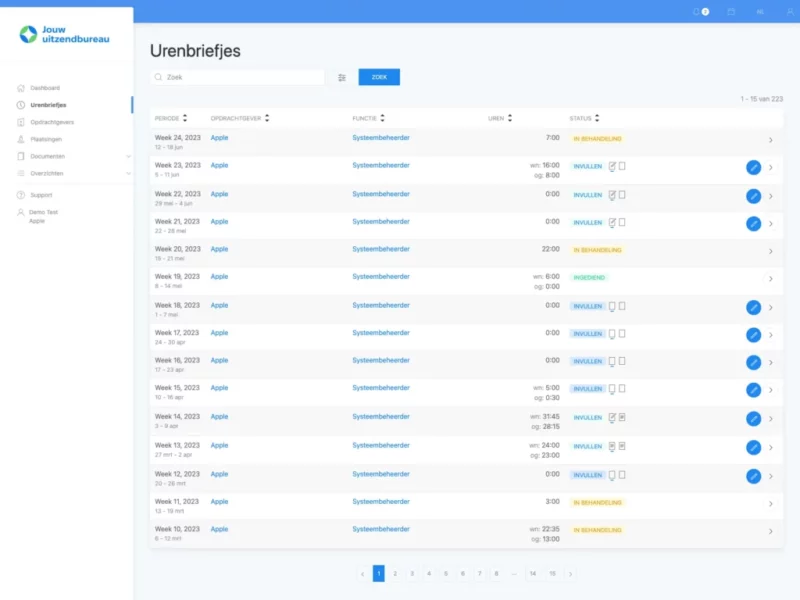Click the Zoek search input field
The width and height of the screenshot is (800, 600).
click(240, 77)
